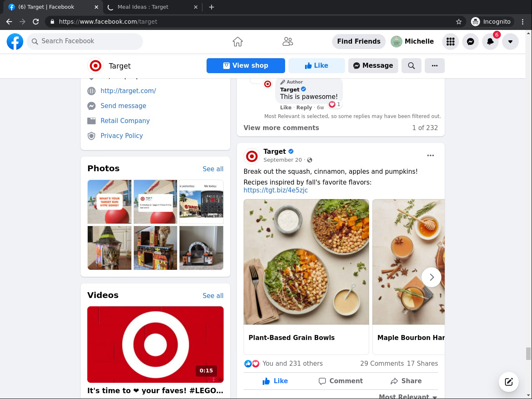Click See all in Photos section

(x=213, y=169)
